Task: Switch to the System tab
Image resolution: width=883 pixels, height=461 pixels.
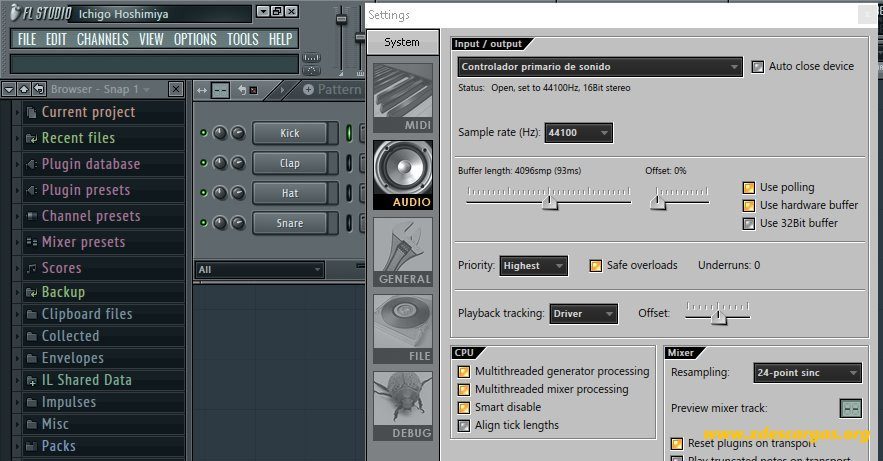Action: pos(402,42)
